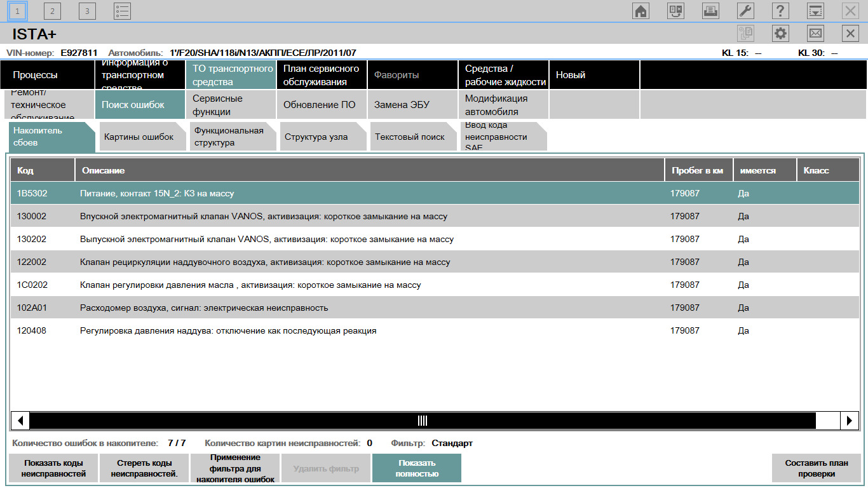The width and height of the screenshot is (868, 488).
Task: Click the greyed document copy icon
Action: (745, 34)
